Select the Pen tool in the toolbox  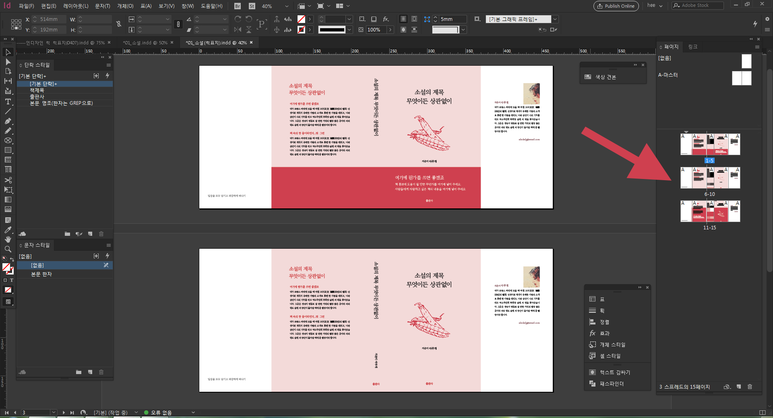pos(8,121)
